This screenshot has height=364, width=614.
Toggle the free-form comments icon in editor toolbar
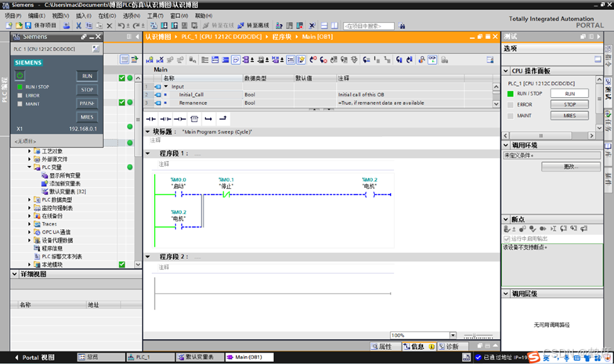click(236, 60)
